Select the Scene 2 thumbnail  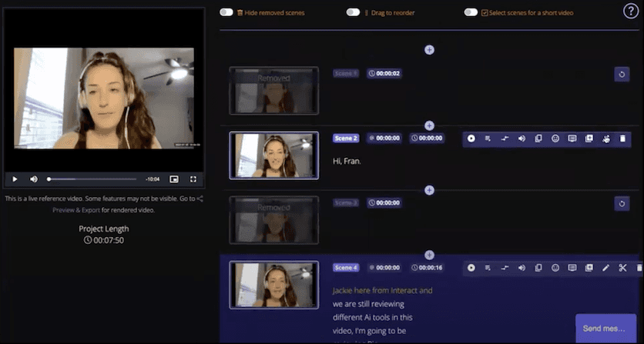[273, 155]
